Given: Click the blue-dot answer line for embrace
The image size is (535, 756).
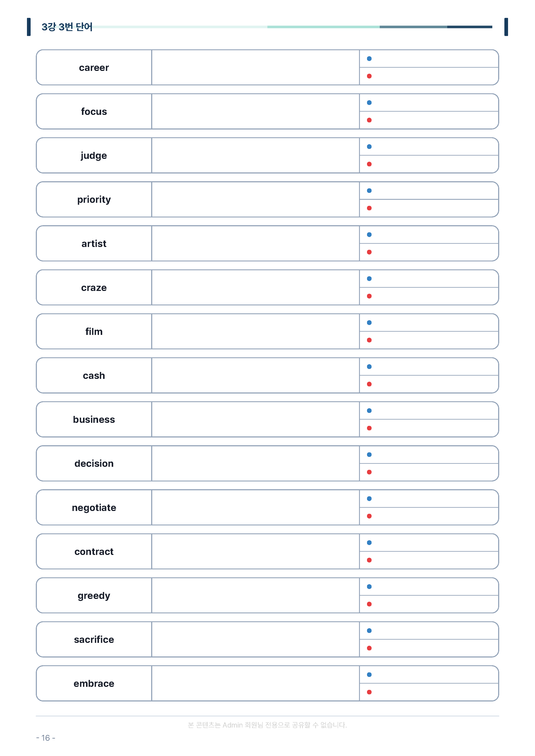Looking at the screenshot, I should (x=429, y=675).
